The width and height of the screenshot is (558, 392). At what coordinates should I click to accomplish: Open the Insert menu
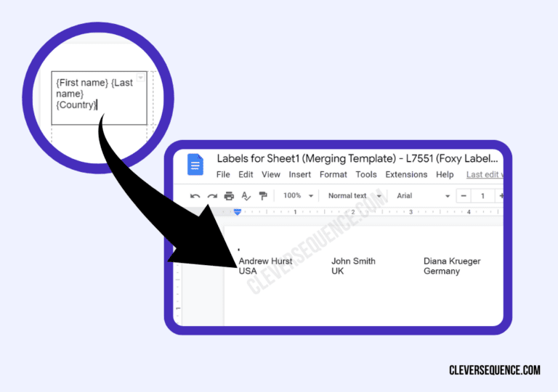pos(299,175)
